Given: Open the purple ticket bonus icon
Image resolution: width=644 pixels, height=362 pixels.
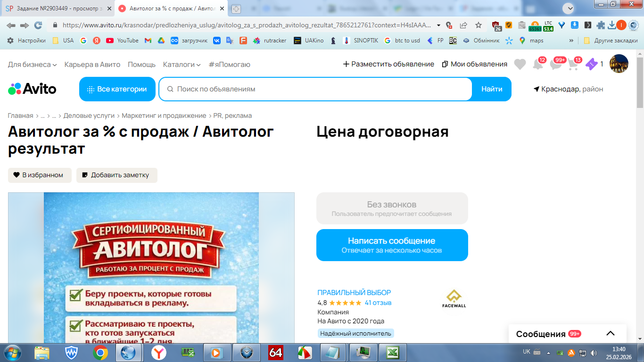Looking at the screenshot, I should pos(591,64).
